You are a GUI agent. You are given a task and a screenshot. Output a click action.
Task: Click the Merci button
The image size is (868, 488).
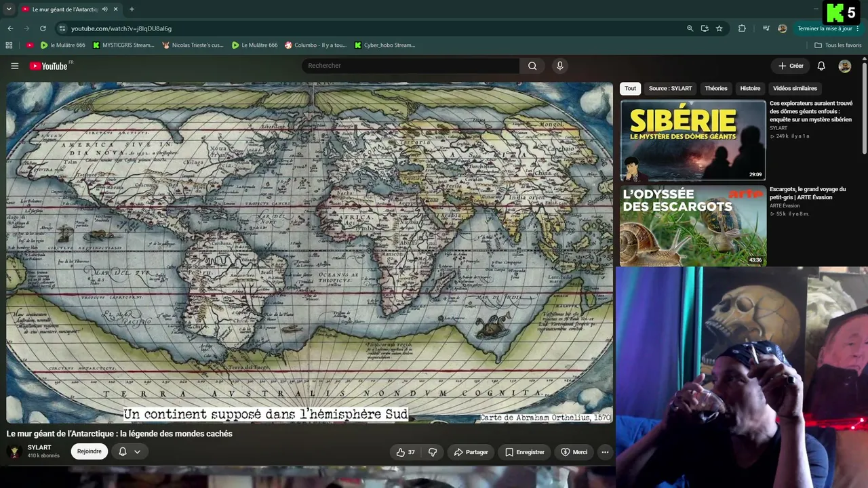pos(574,452)
